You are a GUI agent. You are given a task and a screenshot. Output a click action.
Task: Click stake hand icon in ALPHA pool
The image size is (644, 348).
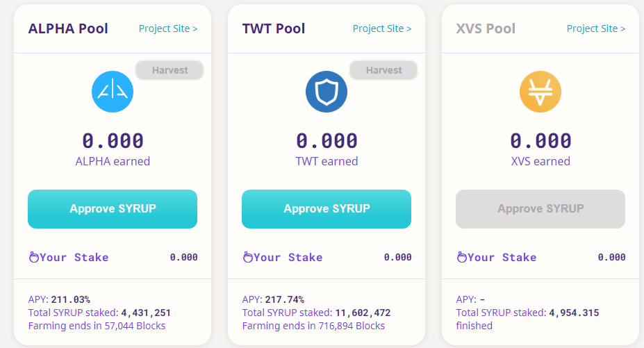pos(33,258)
